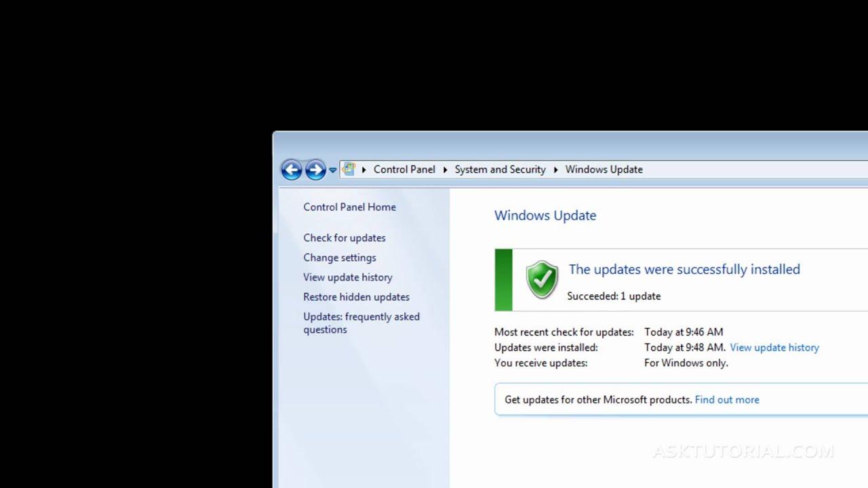Image resolution: width=868 pixels, height=488 pixels.
Task: Open Updates: frequently asked questions
Action: point(361,323)
